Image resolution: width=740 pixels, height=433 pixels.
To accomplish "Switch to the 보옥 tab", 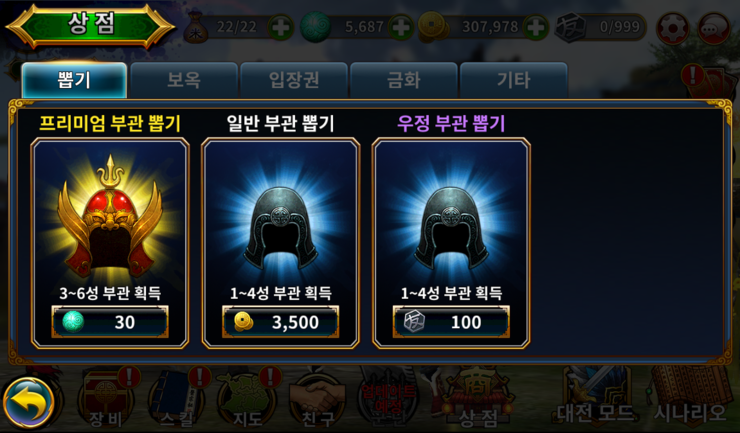I will tap(184, 80).
